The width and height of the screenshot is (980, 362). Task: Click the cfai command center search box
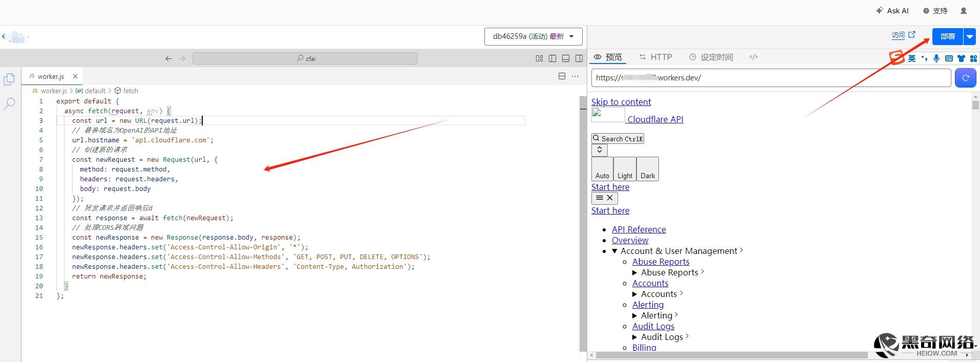tap(305, 58)
